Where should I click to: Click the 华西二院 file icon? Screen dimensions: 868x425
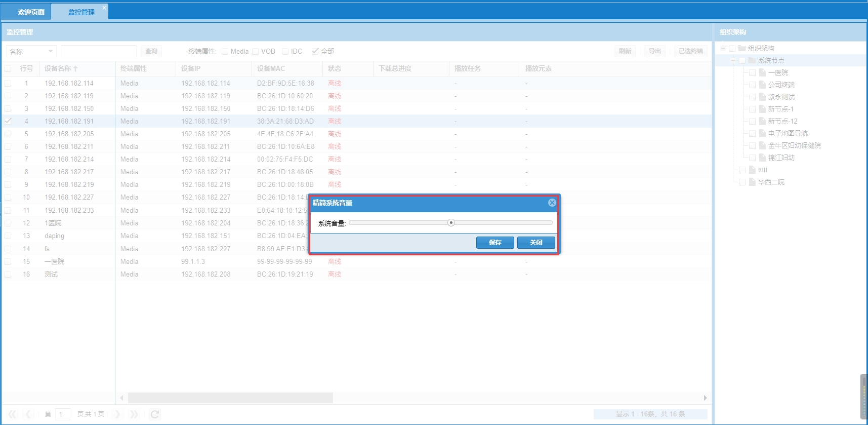point(752,182)
